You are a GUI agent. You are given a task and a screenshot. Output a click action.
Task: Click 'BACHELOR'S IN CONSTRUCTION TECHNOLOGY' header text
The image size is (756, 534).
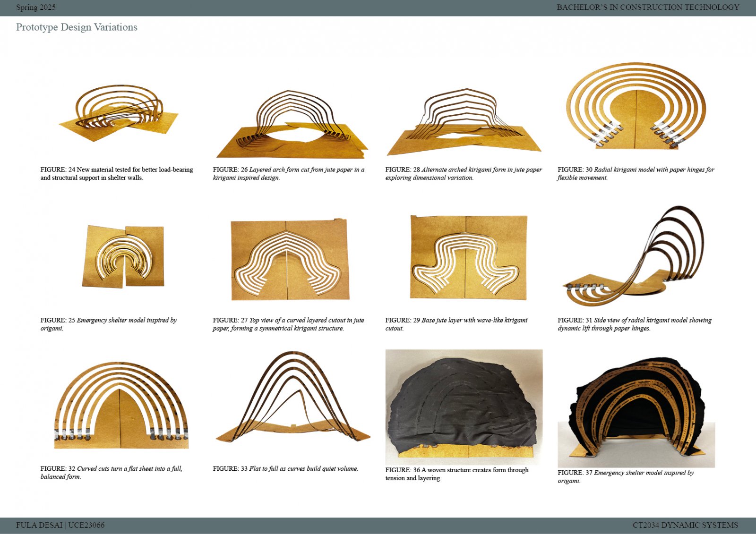648,8
